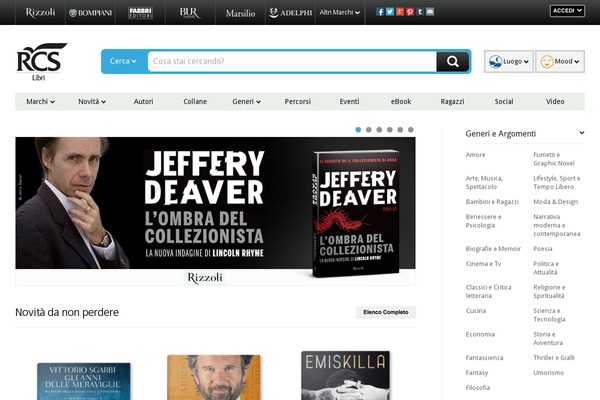The image size is (600, 400).
Task: Open the Emis Killa book cover
Action: [346, 376]
